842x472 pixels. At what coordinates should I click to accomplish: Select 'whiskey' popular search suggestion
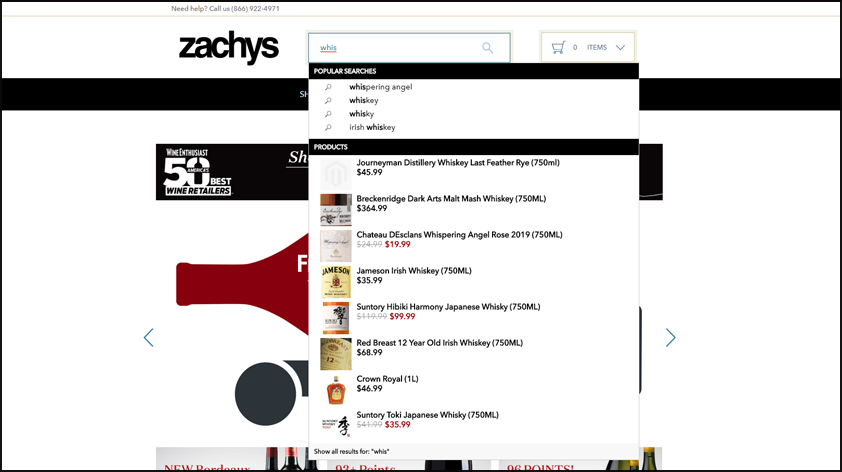[364, 100]
